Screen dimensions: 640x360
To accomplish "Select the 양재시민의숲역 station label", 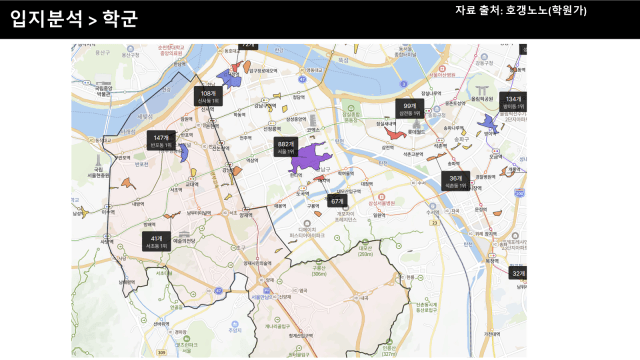I will click(258, 263).
